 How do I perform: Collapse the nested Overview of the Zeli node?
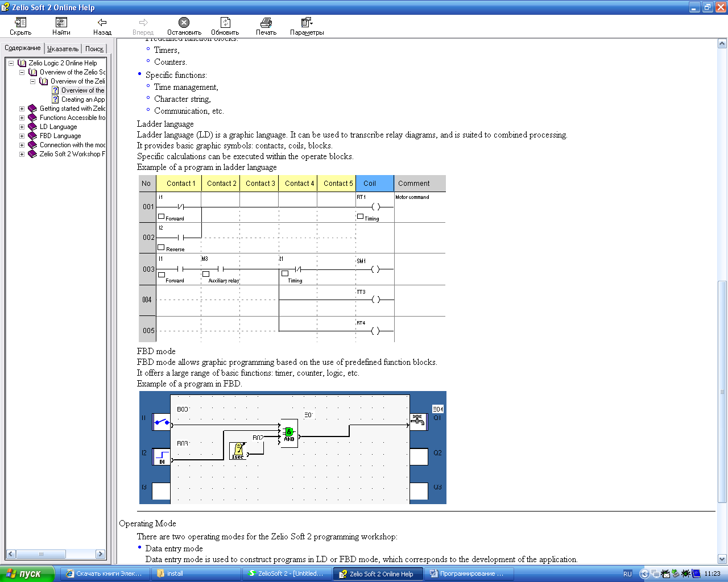pyautogui.click(x=32, y=81)
